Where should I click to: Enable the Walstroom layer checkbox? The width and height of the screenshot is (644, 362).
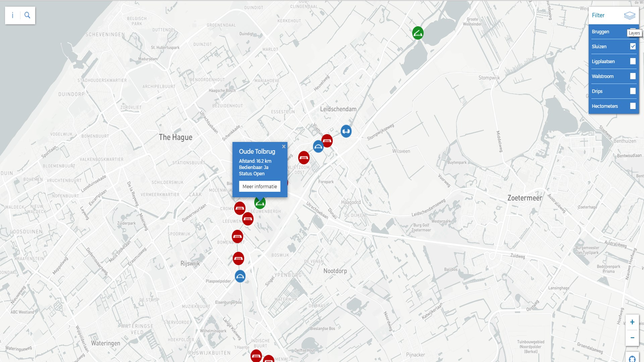[x=633, y=76]
